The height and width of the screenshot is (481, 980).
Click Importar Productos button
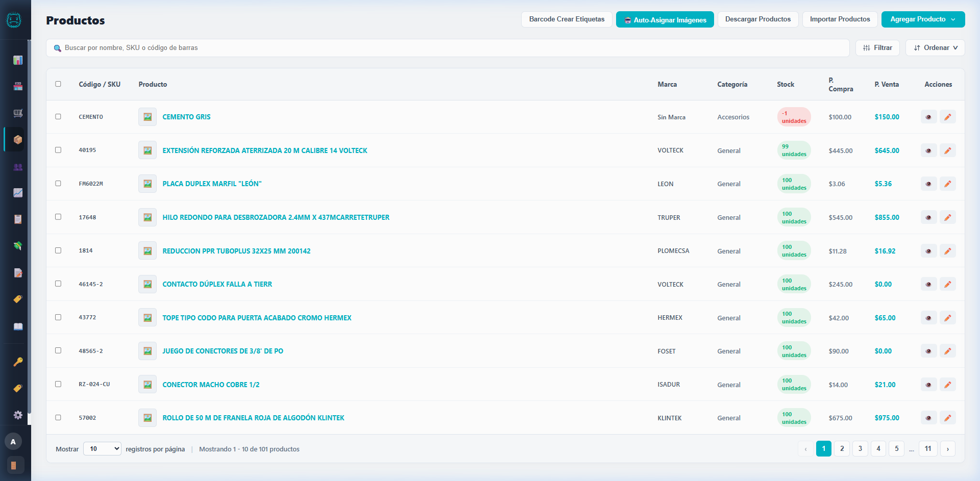840,19
